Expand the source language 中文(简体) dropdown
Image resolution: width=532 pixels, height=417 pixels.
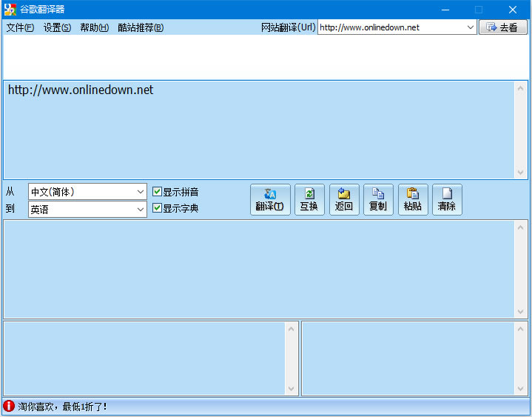(141, 192)
